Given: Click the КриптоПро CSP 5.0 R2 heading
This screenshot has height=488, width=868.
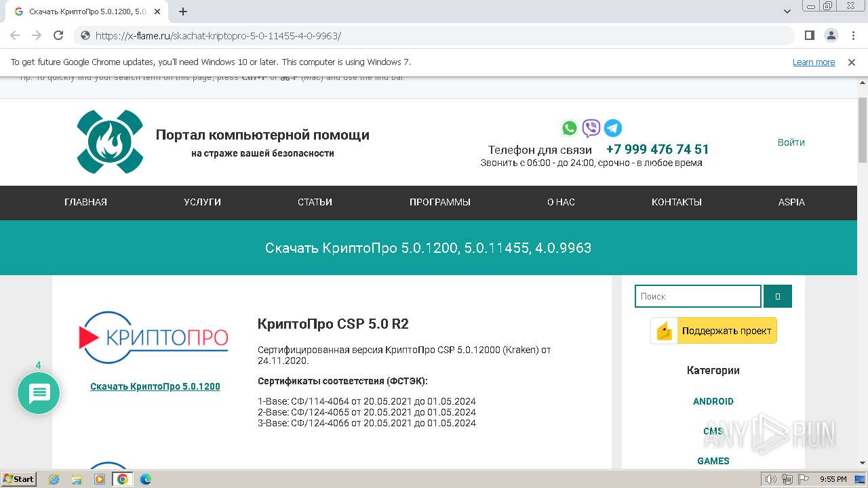Looking at the screenshot, I should tap(333, 324).
